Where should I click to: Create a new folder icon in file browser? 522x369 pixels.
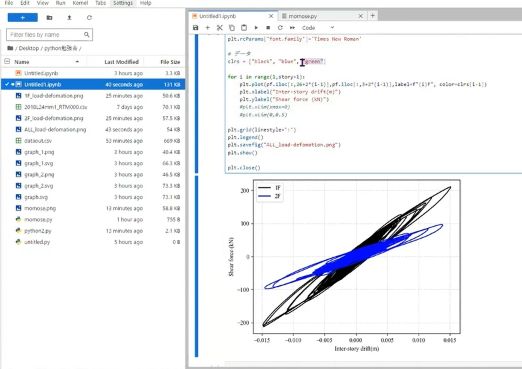click(x=49, y=17)
